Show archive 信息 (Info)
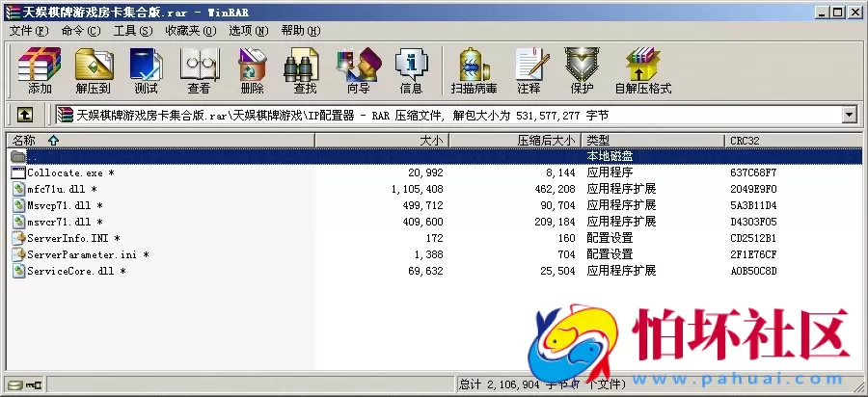Screen dimensions: 868x397 [x=411, y=70]
